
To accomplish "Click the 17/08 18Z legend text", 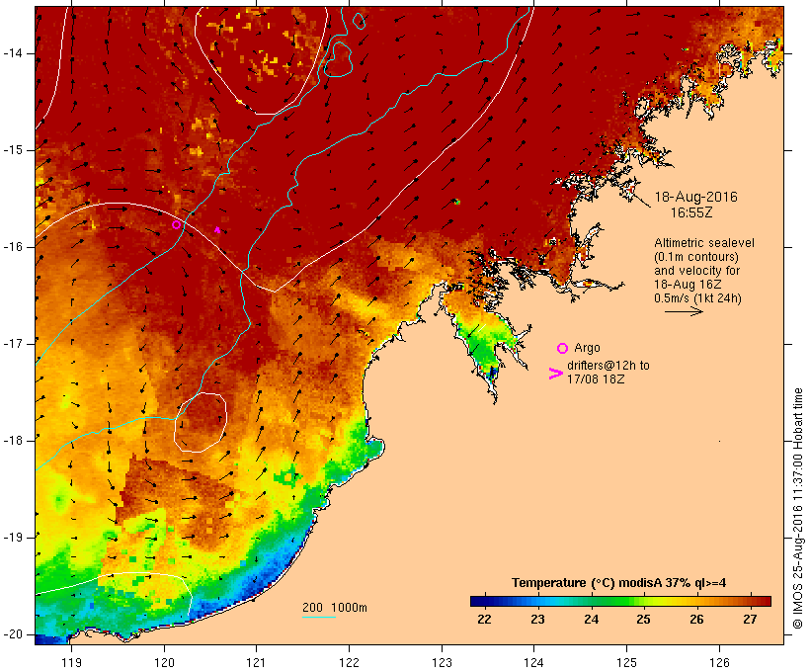I will (596, 378).
